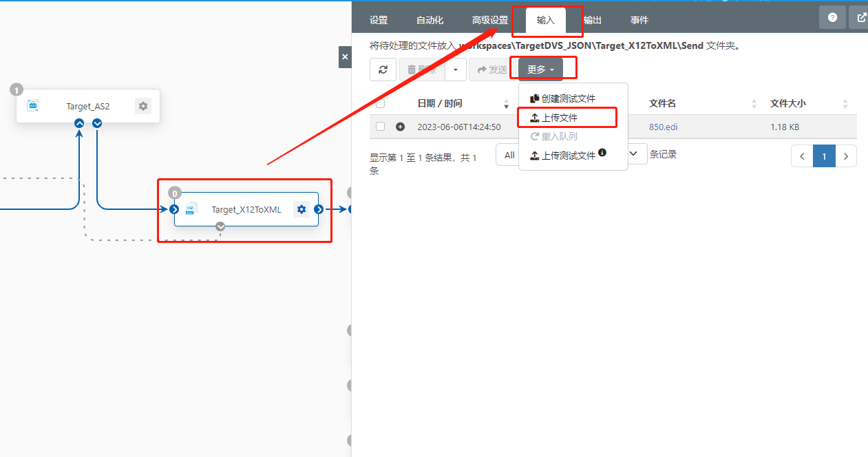Open the 更多 dropdown button
Image resolution: width=868 pixels, height=457 pixels.
coord(540,70)
